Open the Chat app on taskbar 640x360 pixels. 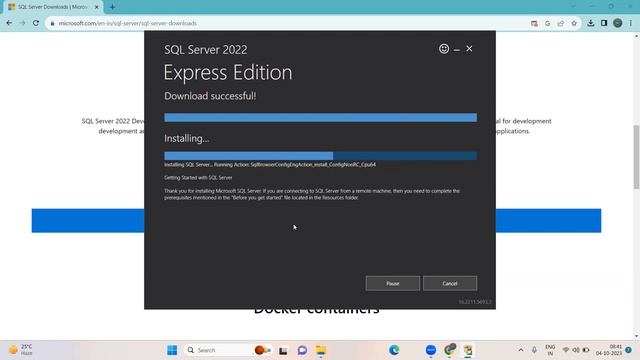point(302,350)
